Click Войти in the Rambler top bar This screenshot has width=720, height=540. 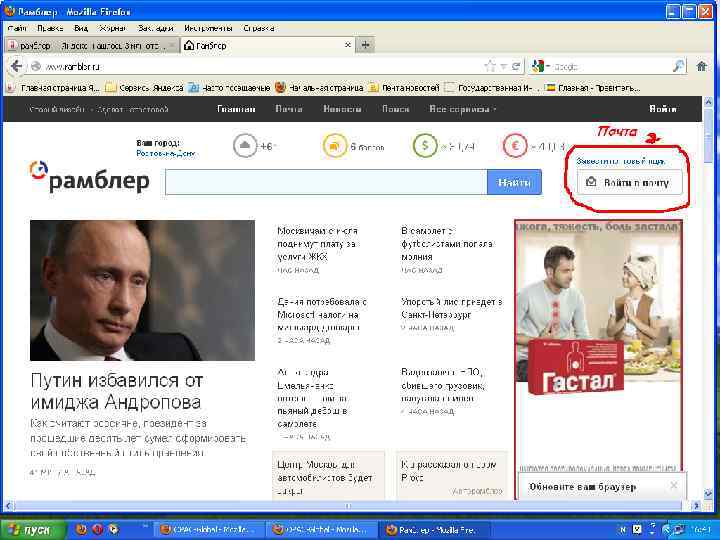click(x=663, y=109)
